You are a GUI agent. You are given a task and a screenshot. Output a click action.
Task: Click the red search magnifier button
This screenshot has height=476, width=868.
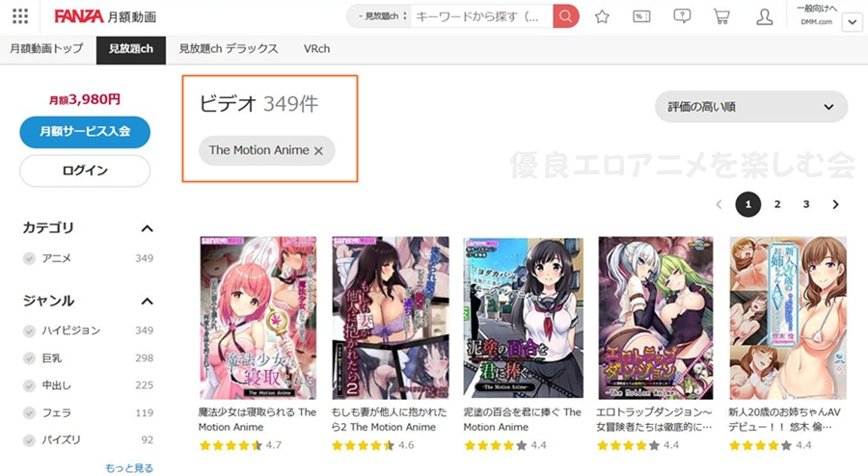point(565,16)
